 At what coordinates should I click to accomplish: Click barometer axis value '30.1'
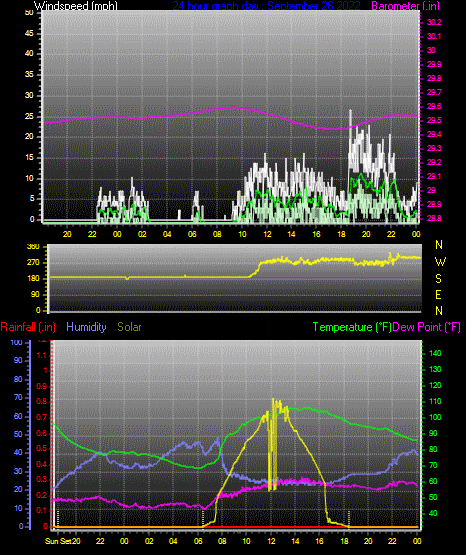(434, 36)
